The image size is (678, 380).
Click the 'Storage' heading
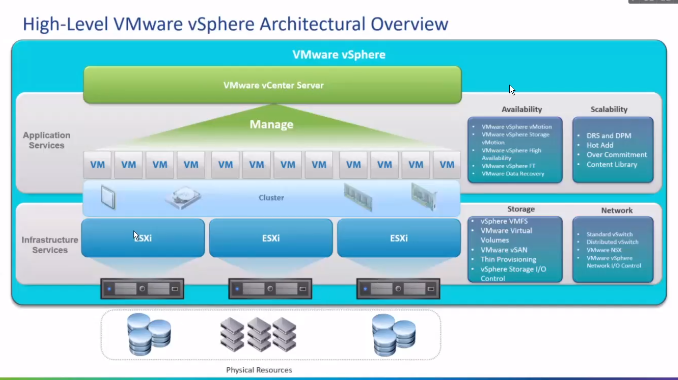pyautogui.click(x=521, y=209)
